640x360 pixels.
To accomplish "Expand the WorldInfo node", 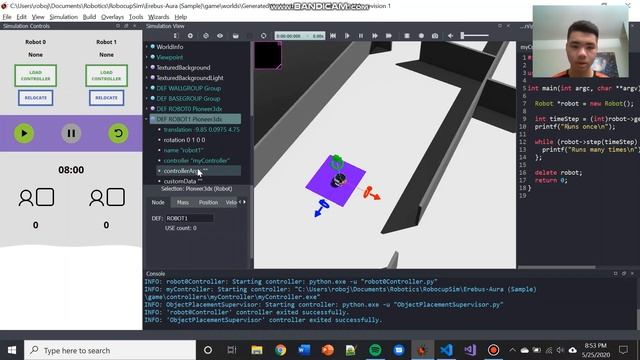I will (x=147, y=47).
